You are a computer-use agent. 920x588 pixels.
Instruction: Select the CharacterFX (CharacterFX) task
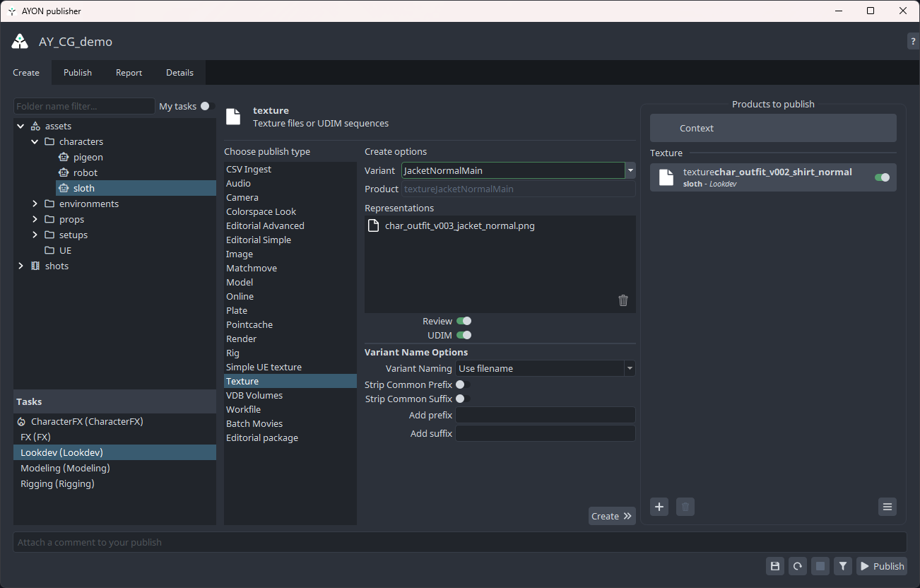pos(114,421)
